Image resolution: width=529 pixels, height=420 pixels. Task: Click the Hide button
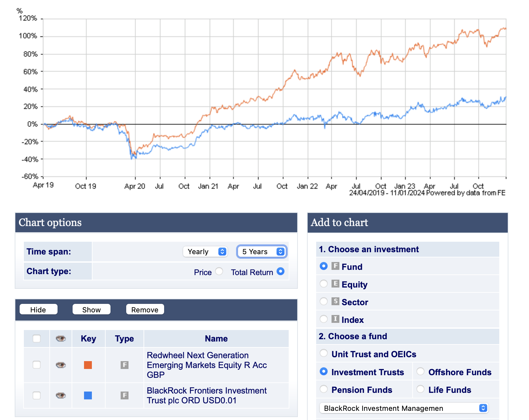[x=39, y=309]
